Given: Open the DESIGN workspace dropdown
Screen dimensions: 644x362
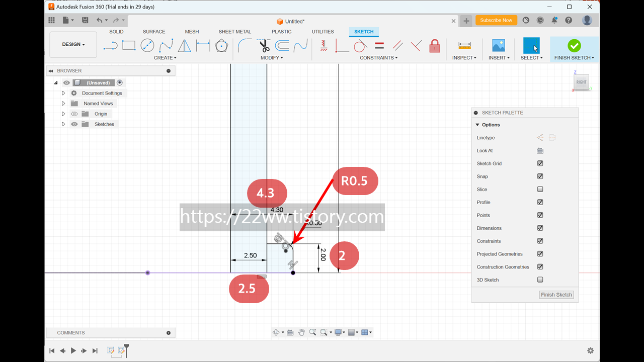Looking at the screenshot, I should pyautogui.click(x=73, y=45).
